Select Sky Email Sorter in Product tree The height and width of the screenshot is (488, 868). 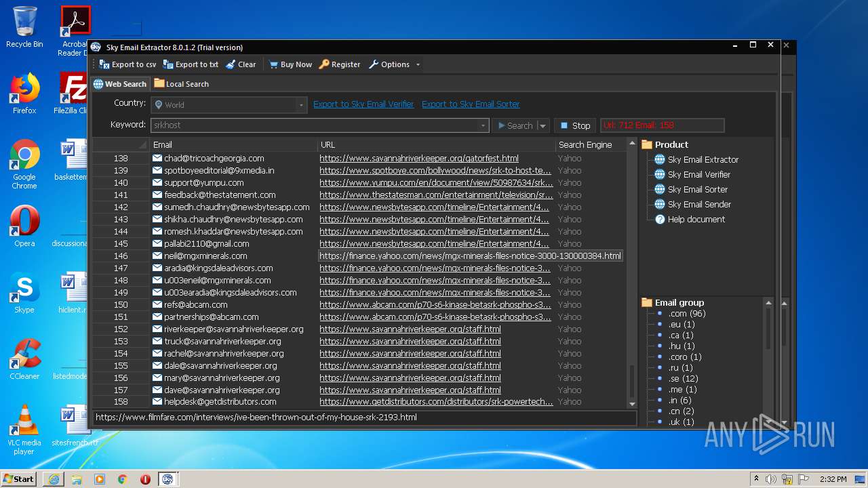[697, 190]
